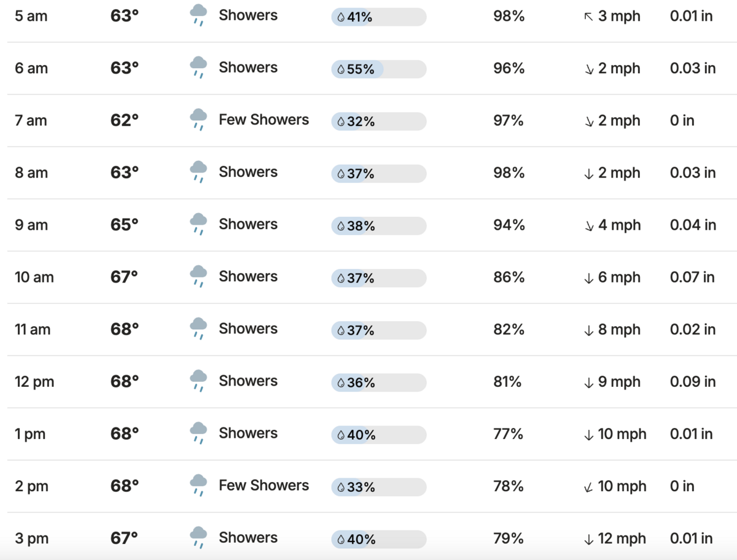Select the 1 pm time label

pos(30,434)
